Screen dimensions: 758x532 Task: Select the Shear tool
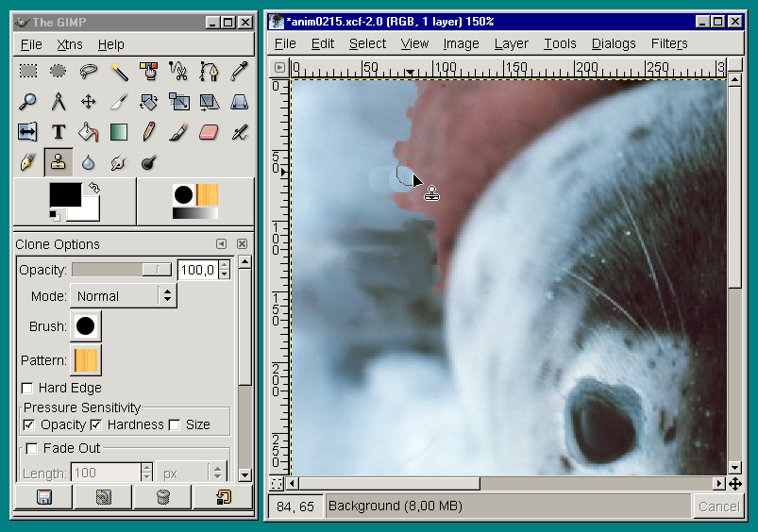coord(209,102)
